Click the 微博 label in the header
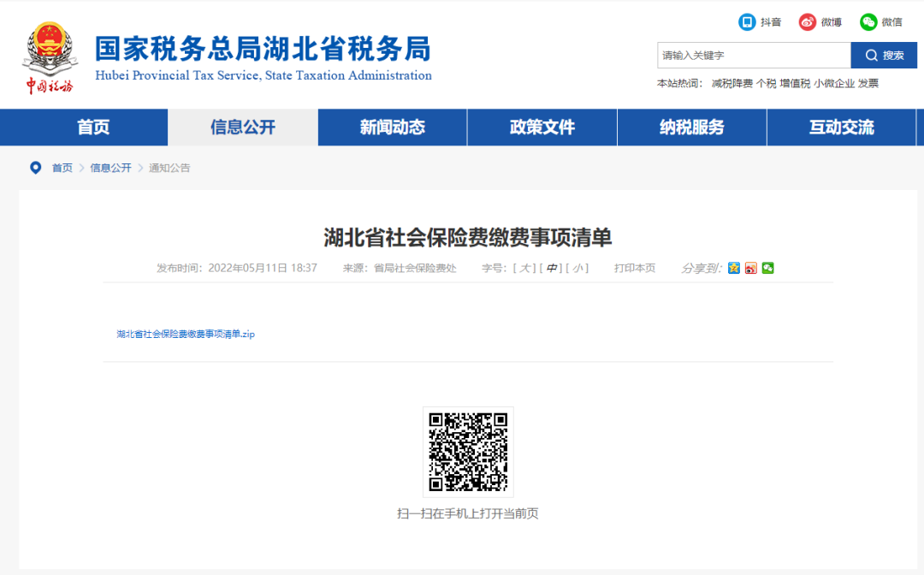924x575 pixels. coord(832,22)
